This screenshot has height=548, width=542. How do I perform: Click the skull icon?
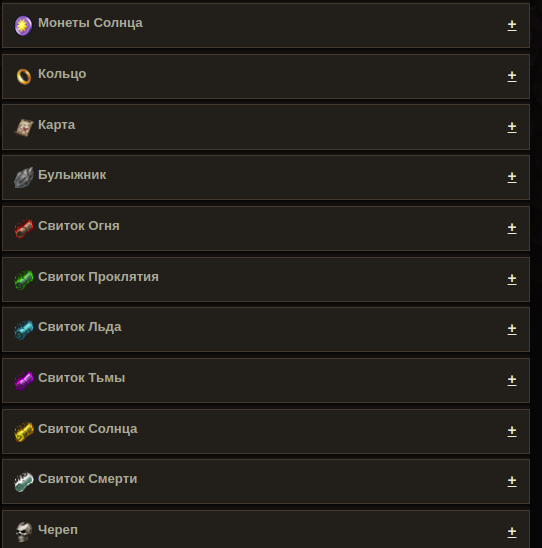(x=24, y=532)
